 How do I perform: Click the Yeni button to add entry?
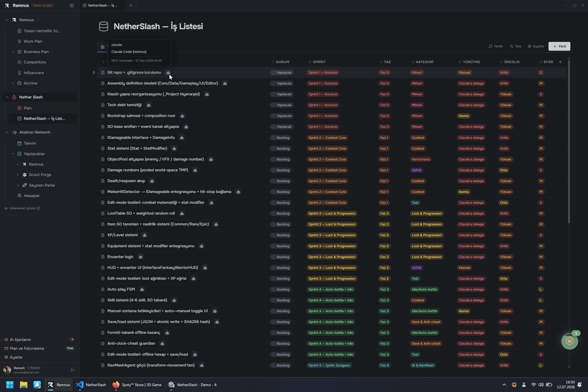tap(559, 46)
